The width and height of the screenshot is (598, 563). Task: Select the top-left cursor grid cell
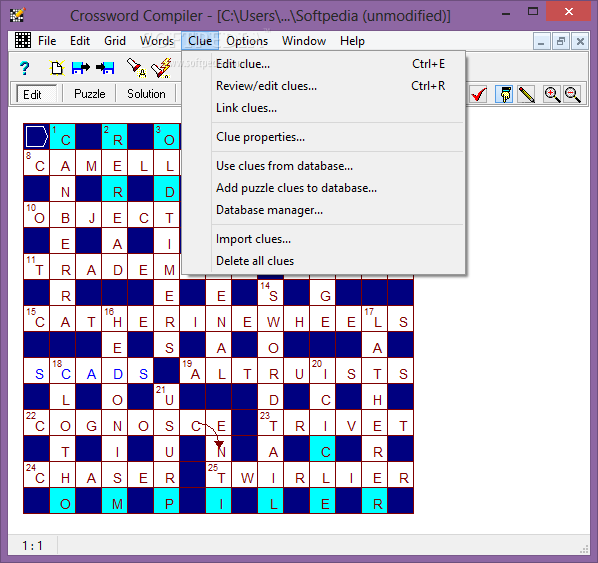(37, 137)
